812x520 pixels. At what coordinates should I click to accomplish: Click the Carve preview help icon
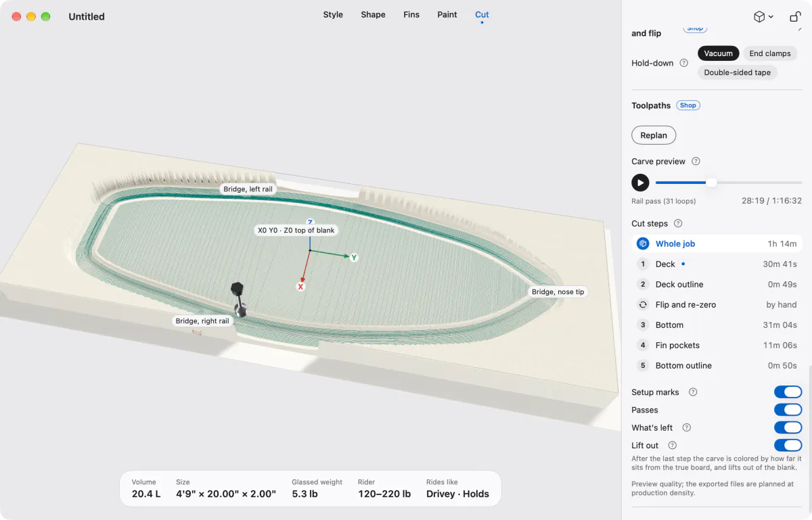click(696, 162)
